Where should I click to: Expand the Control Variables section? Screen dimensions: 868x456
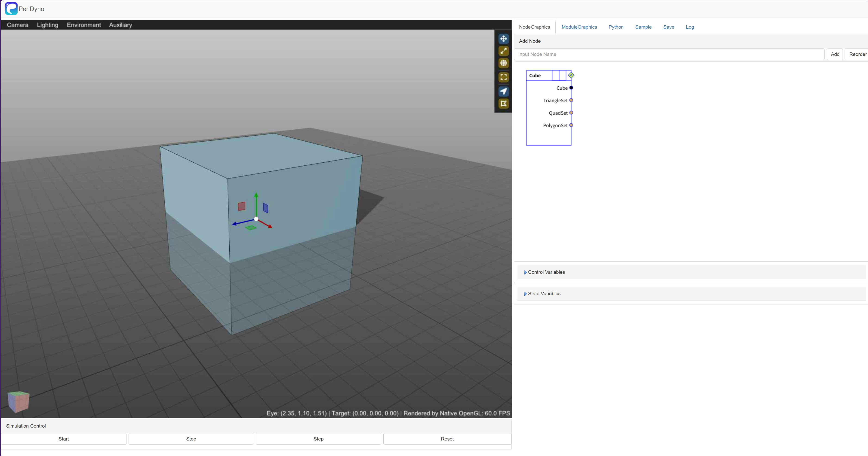click(x=691, y=272)
